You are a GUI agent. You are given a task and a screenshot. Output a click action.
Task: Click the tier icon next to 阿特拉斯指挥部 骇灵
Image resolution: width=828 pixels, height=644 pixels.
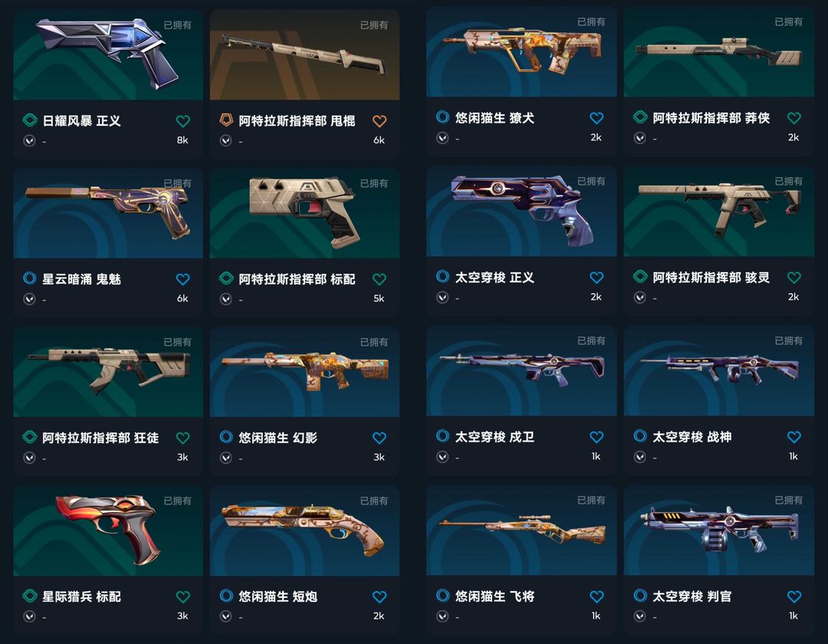click(x=640, y=277)
